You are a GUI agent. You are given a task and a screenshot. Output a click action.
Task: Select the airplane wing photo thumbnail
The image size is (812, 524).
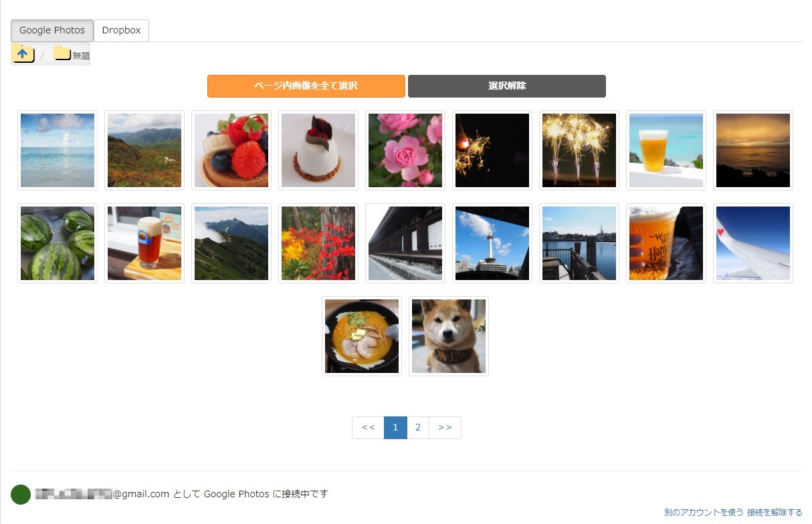753,243
